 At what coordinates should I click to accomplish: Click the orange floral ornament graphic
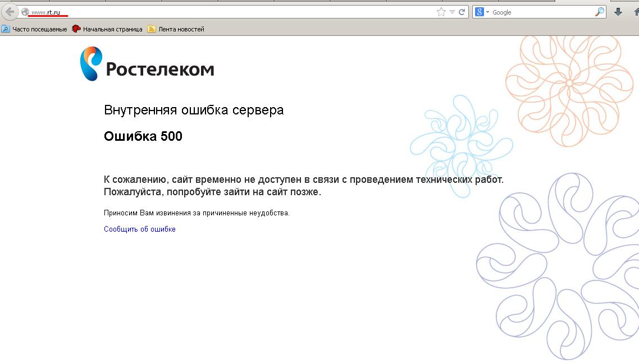point(569,84)
